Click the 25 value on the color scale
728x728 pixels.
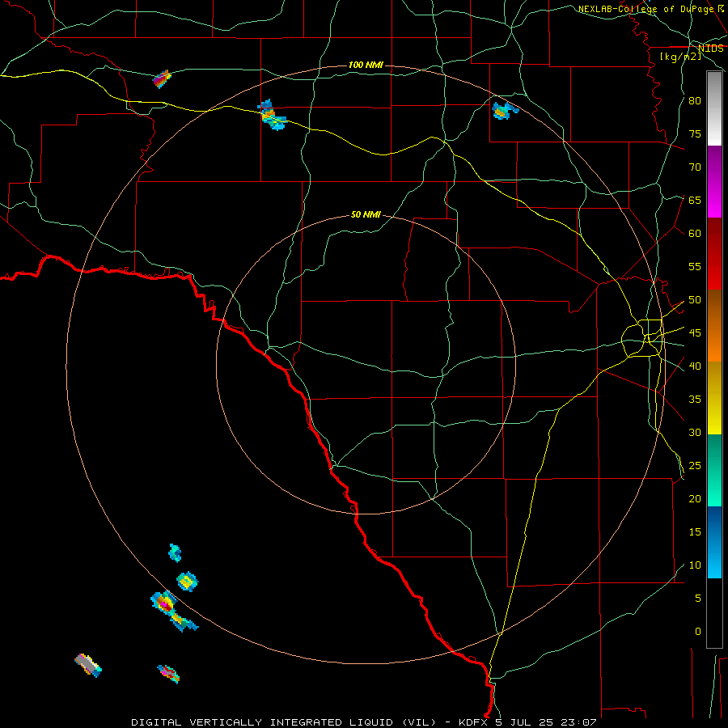point(695,466)
